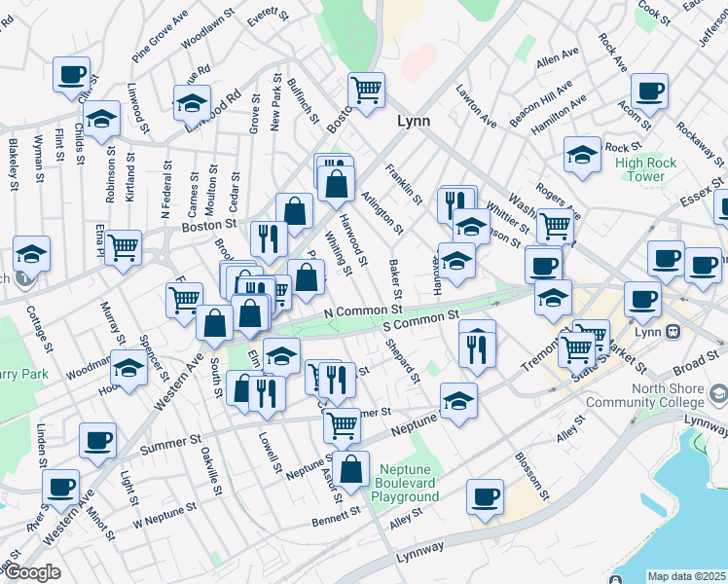Select the school marker near Childs St
Screen dimensions: 728x584
click(101, 120)
